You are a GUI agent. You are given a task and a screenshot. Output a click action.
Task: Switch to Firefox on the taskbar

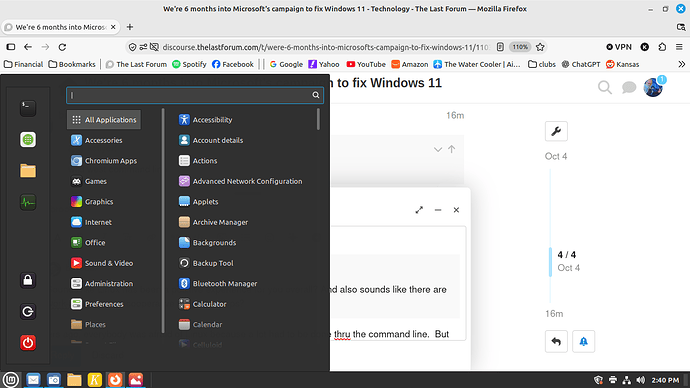coord(115,379)
